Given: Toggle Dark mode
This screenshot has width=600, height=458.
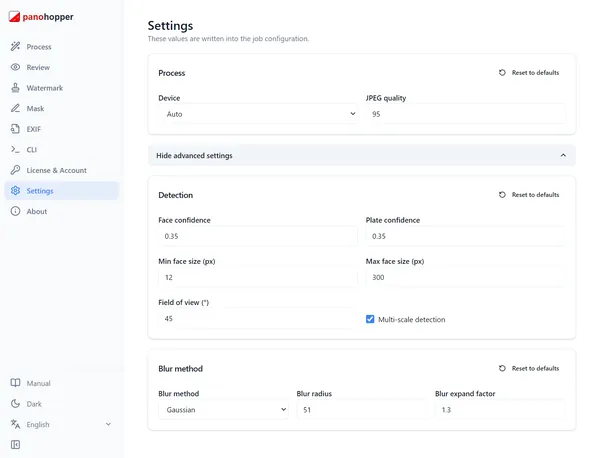Looking at the screenshot, I should (26, 404).
